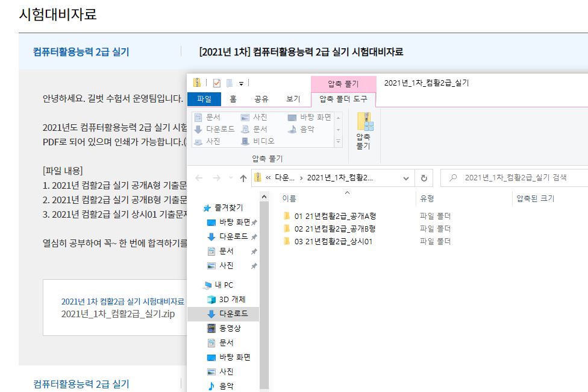Open the 파일 menu tab

[x=204, y=99]
